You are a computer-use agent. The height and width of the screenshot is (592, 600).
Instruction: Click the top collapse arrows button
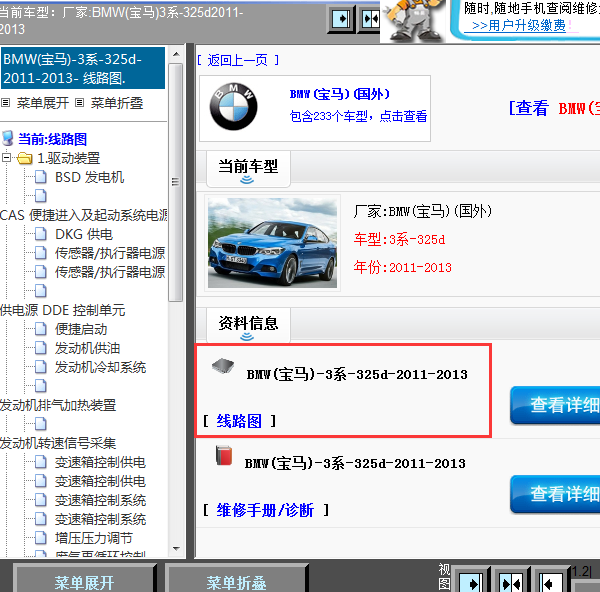[x=370, y=19]
